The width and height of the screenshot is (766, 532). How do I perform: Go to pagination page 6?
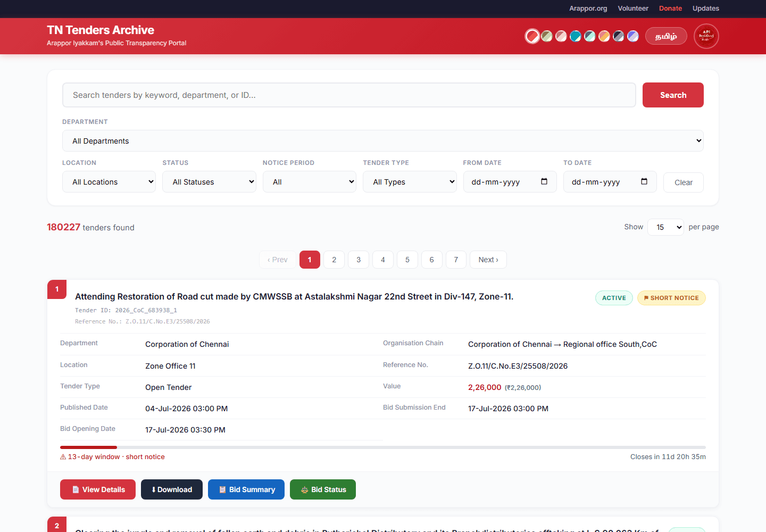click(x=432, y=260)
